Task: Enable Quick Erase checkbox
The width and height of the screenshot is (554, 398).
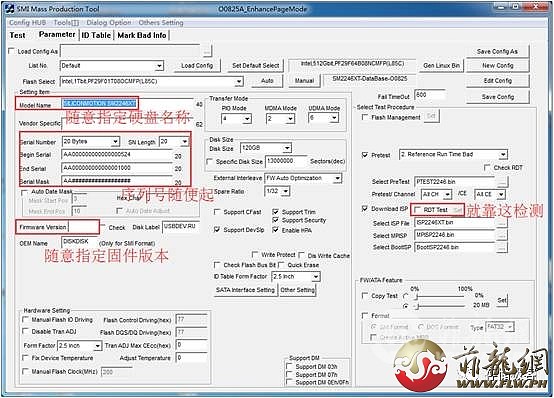Action: pos(281,264)
